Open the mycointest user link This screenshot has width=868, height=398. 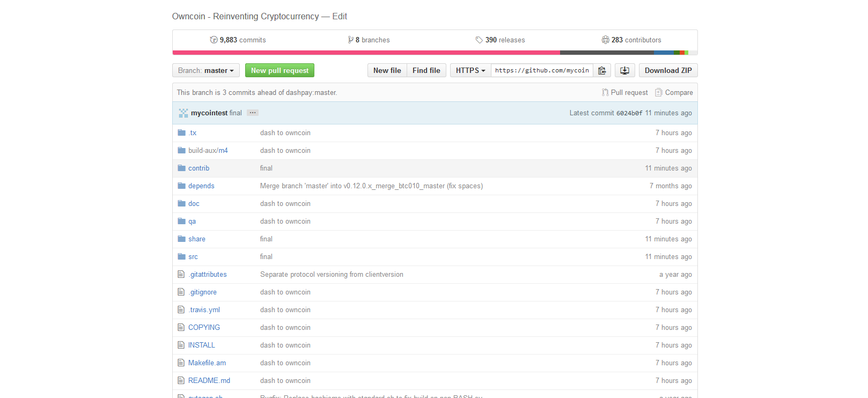click(x=209, y=113)
